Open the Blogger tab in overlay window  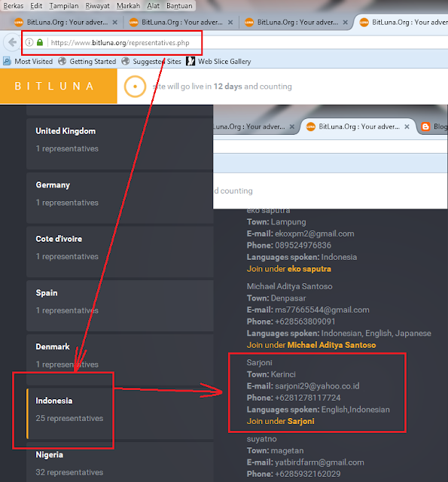coord(434,127)
